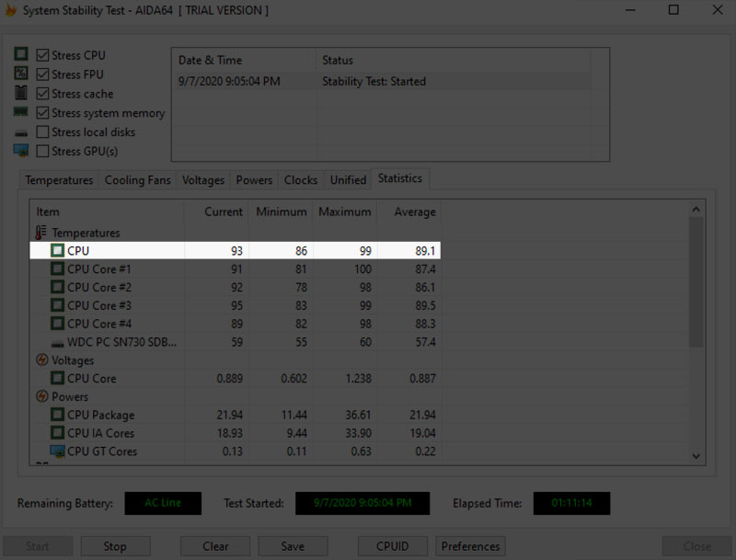
Task: Click the lightning icon of Voltages group
Action: tap(41, 360)
